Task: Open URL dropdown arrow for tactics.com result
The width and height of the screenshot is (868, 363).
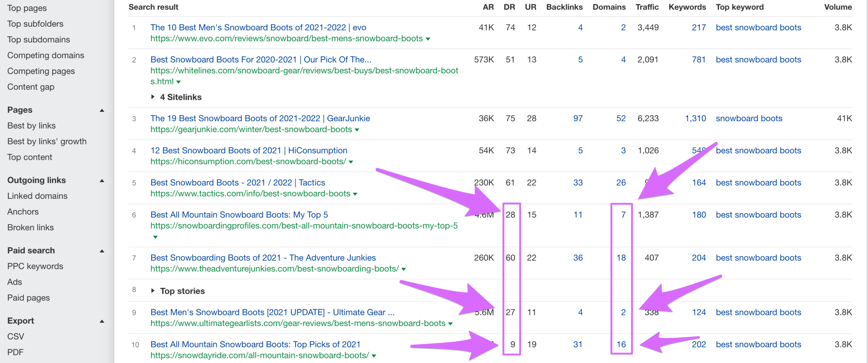Action: coord(355,194)
